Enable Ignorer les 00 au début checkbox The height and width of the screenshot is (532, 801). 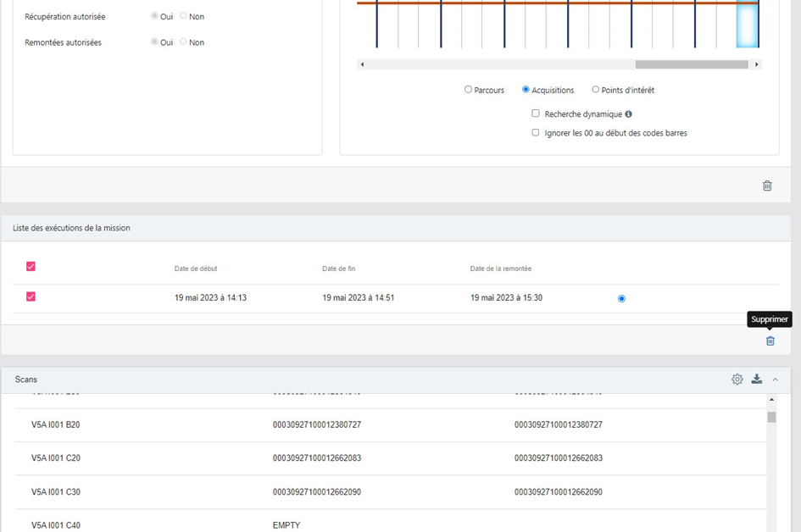(536, 132)
